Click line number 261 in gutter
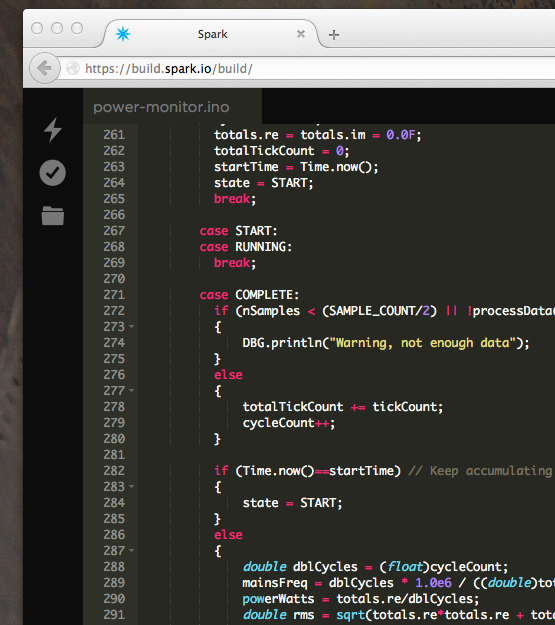Viewport: 555px width, 625px height. [x=114, y=135]
